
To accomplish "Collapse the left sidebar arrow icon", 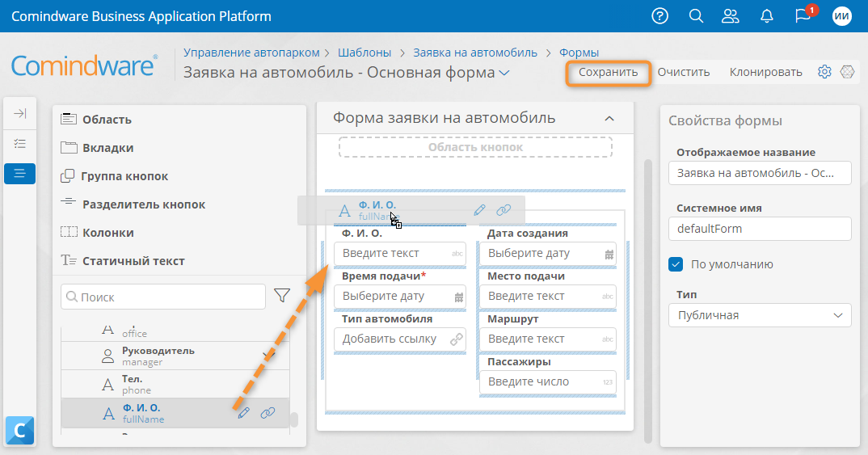I will click(x=20, y=113).
